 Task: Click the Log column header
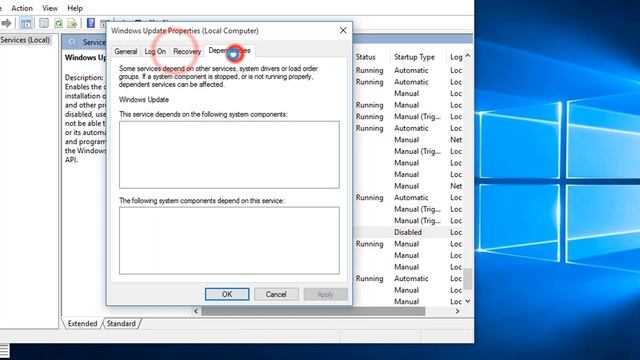pyautogui.click(x=456, y=57)
